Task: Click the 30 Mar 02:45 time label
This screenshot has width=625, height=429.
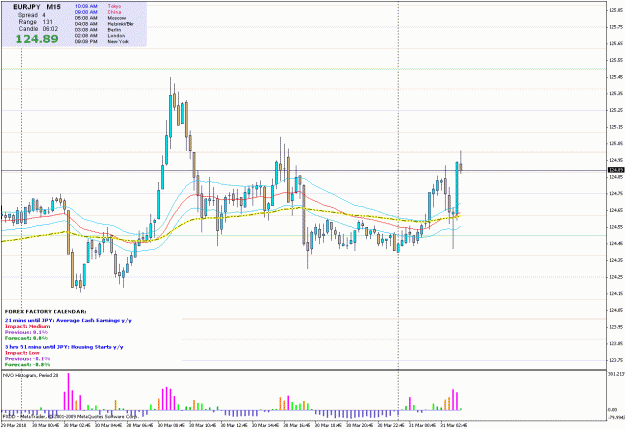Action: click(x=77, y=425)
